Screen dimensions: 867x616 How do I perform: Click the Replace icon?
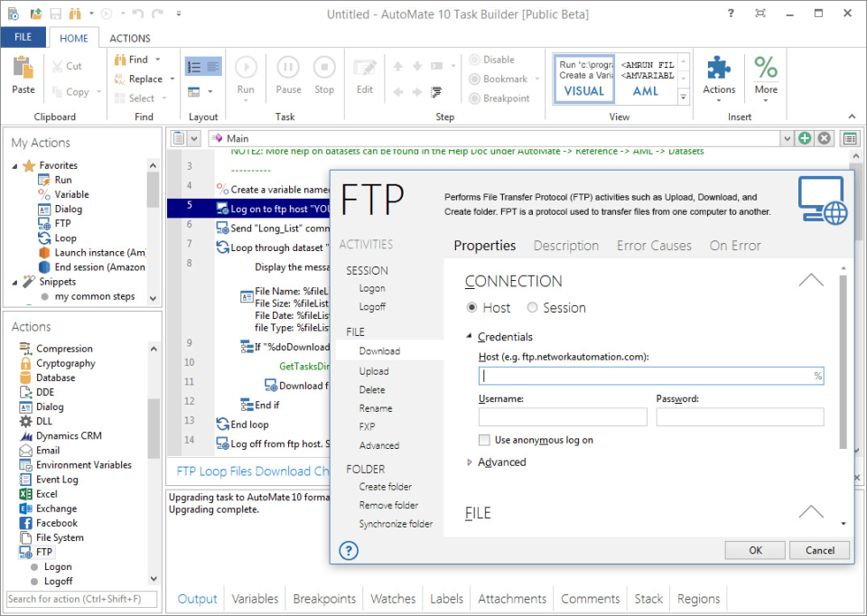click(x=120, y=79)
